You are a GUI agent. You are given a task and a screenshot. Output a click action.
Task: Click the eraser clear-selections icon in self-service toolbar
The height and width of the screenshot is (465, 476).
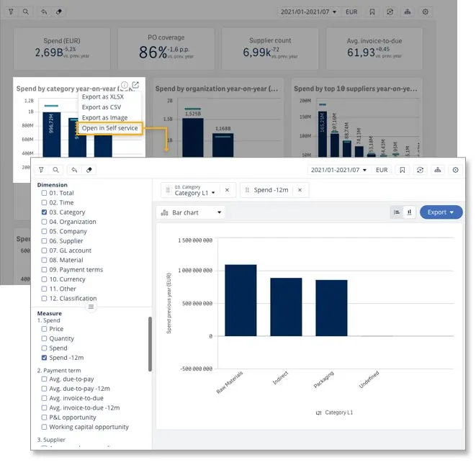click(89, 170)
